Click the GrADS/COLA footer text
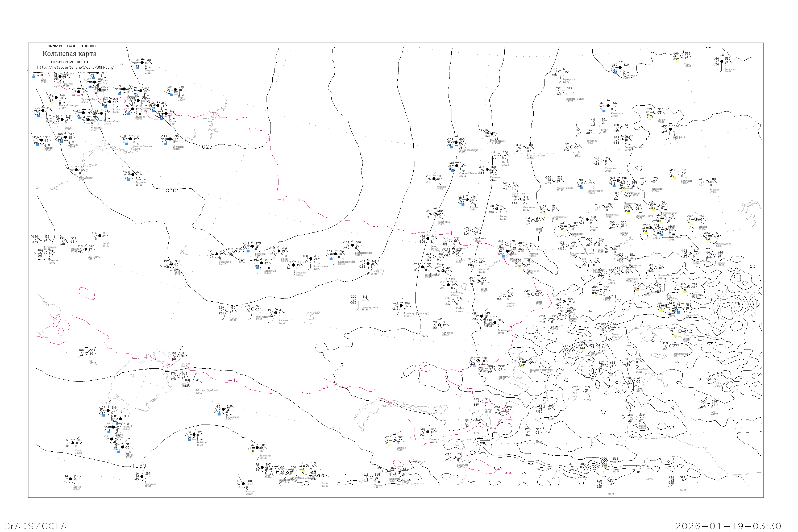The height and width of the screenshot is (532, 798). (35, 526)
